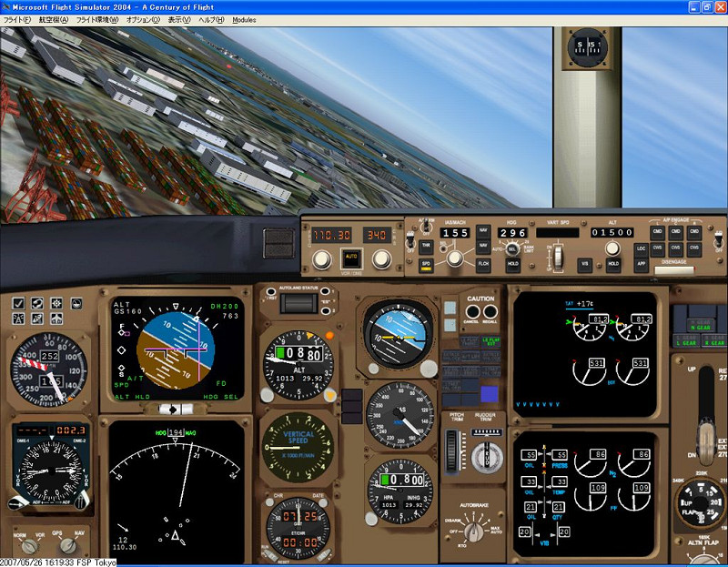
Task: Click the CHR button on the clock
Action: point(269,502)
